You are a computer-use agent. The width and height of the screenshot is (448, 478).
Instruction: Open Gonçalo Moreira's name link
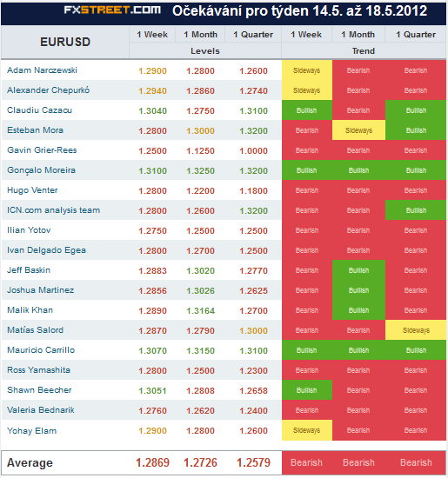tap(41, 170)
